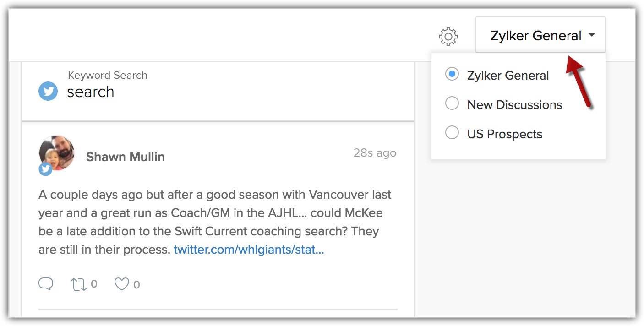Open the settings gear icon
This screenshot has height=326, width=644.
point(448,37)
